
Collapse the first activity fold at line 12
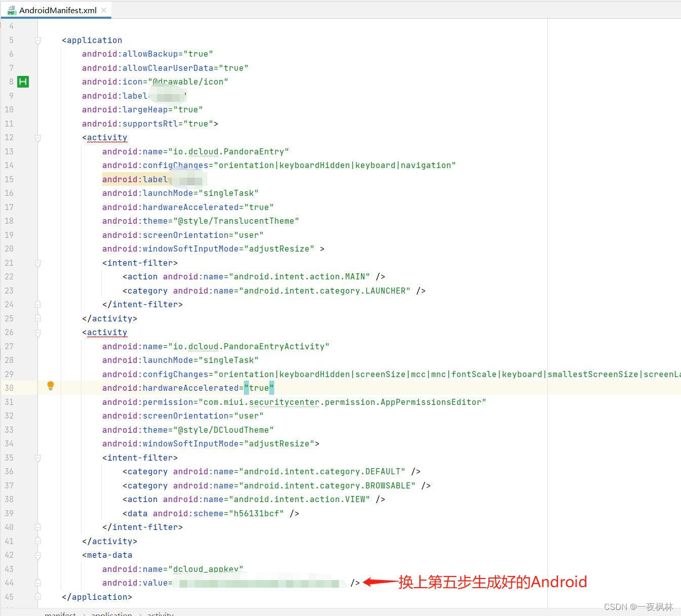click(38, 138)
